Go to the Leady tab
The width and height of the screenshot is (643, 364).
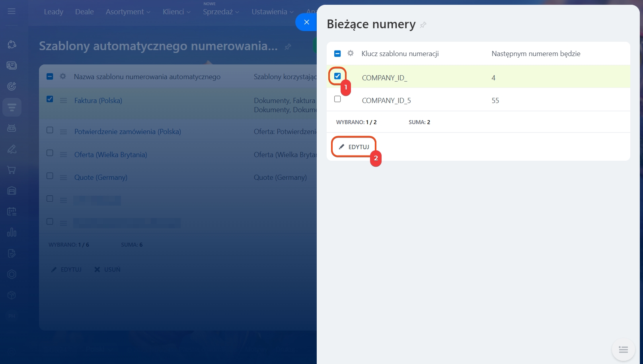[54, 12]
